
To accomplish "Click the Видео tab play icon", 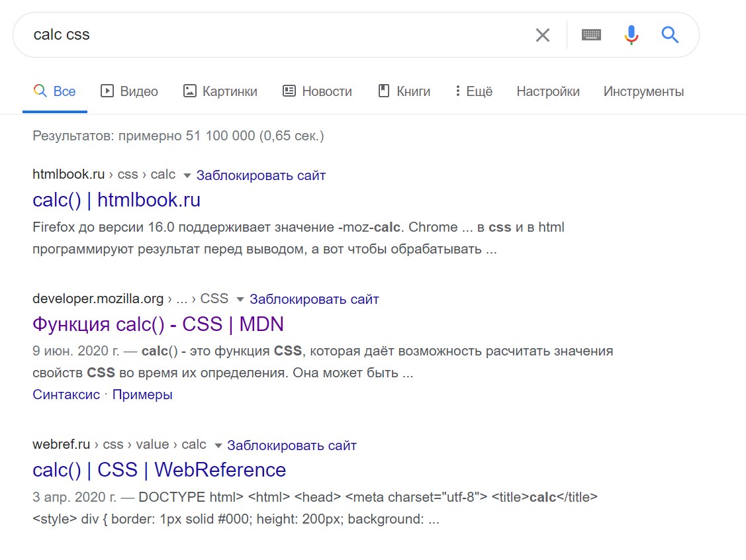I will pos(107,91).
